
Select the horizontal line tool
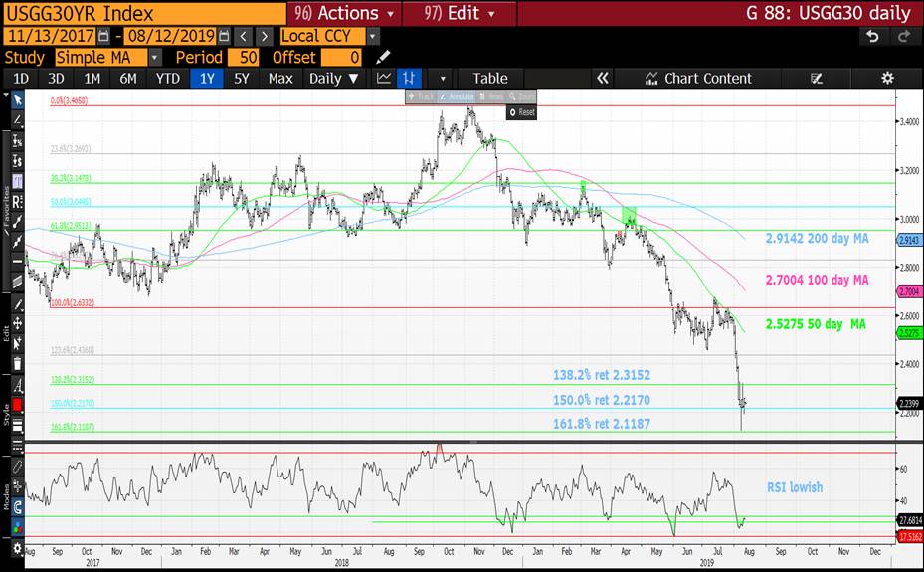click(x=18, y=261)
